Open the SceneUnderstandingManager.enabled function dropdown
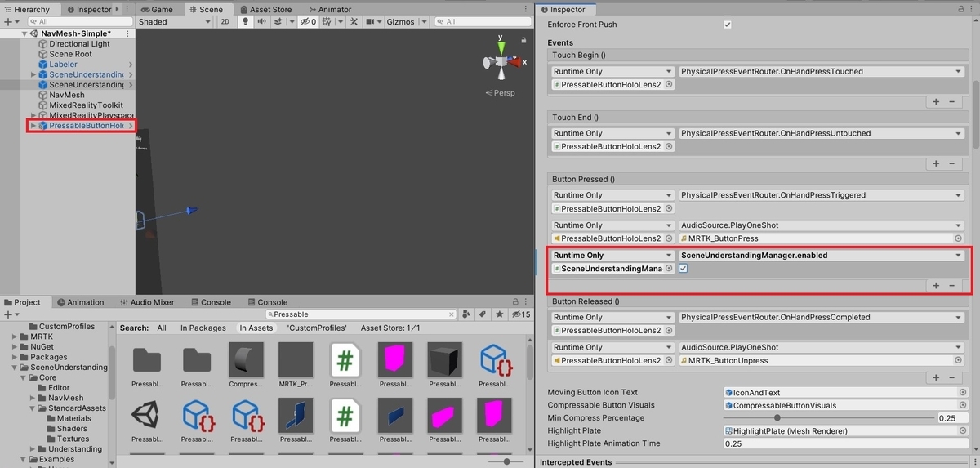Screen dimensions: 980x468 click(822, 256)
